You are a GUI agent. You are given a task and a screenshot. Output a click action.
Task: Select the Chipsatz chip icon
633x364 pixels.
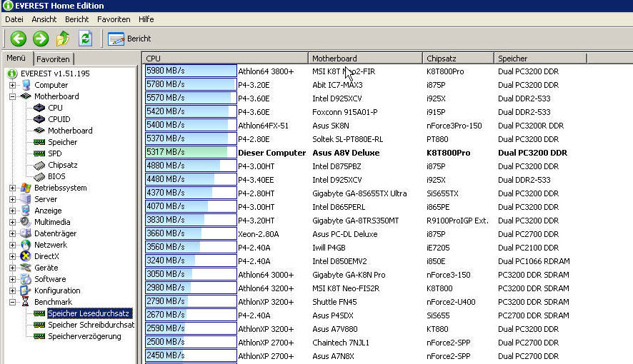[39, 165]
